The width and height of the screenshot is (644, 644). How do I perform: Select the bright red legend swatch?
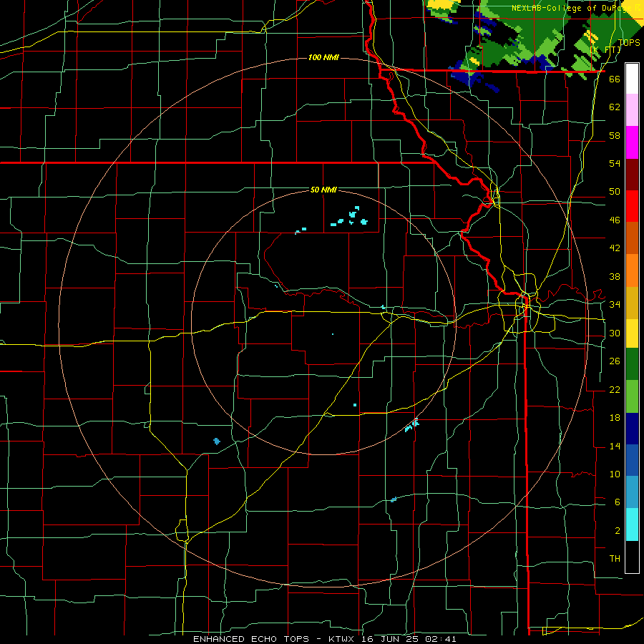[x=632, y=206]
